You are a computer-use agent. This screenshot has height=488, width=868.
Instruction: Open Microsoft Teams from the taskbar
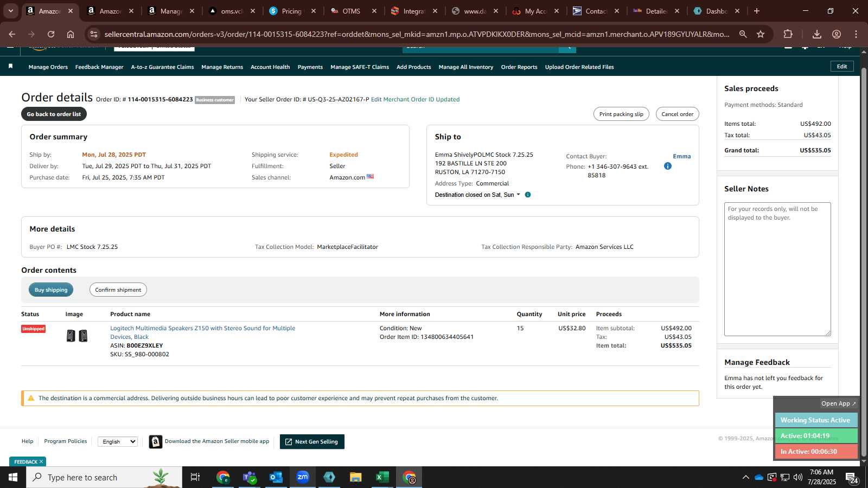point(250,477)
